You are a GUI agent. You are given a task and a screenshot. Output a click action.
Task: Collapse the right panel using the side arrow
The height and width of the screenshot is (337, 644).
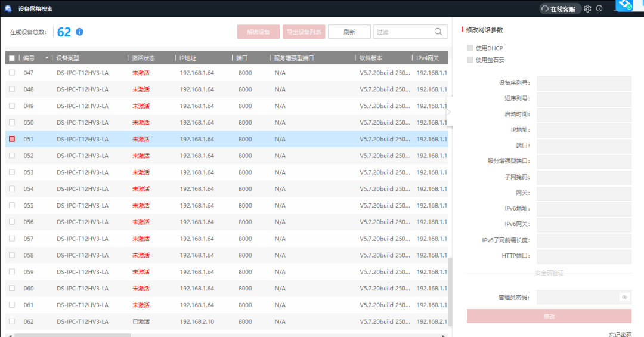coord(449,112)
